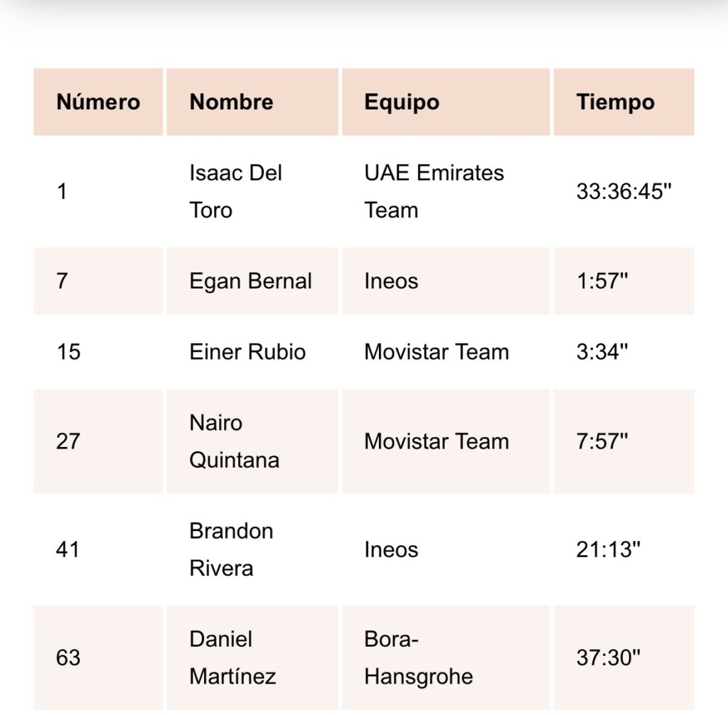Click the 1:57" time cell
Image resolution: width=728 pixels, height=715 pixels.
click(x=602, y=281)
